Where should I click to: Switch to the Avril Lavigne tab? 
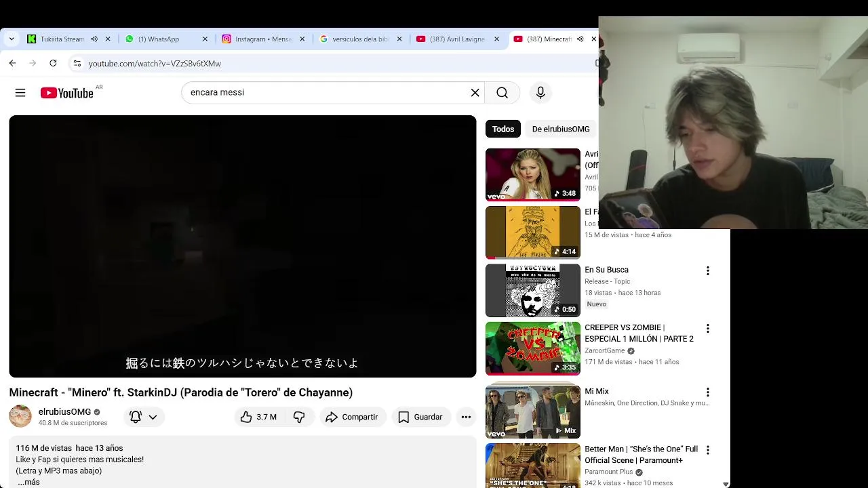tap(456, 39)
